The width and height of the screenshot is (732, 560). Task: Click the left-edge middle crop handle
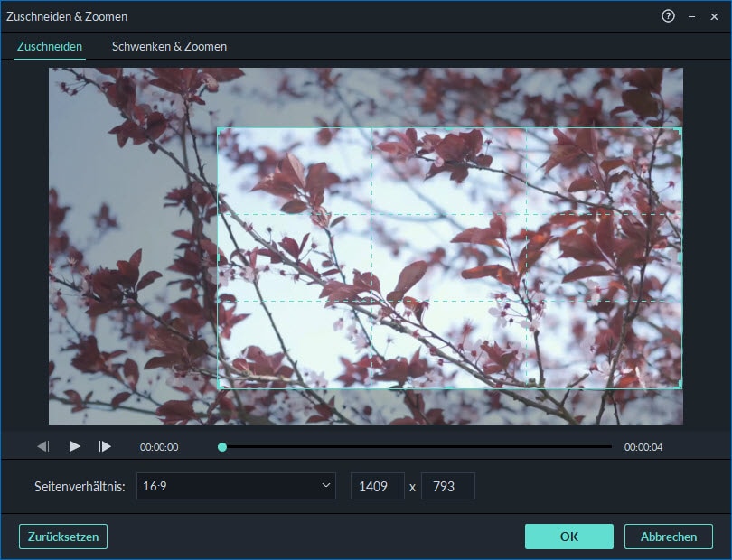point(218,257)
